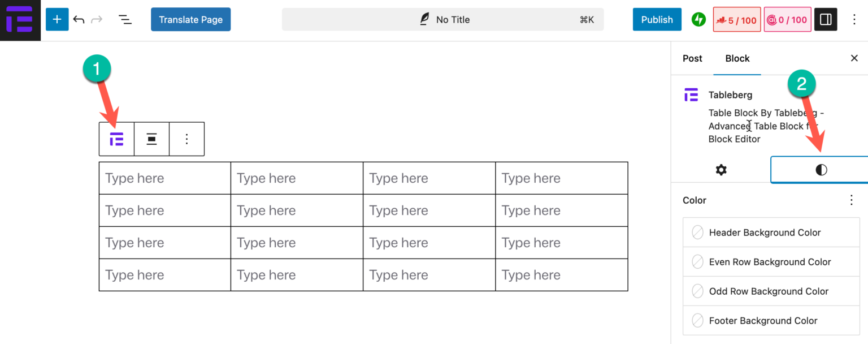The width and height of the screenshot is (868, 344).
Task: Open the block toolbar three-dot options
Action: tap(186, 139)
